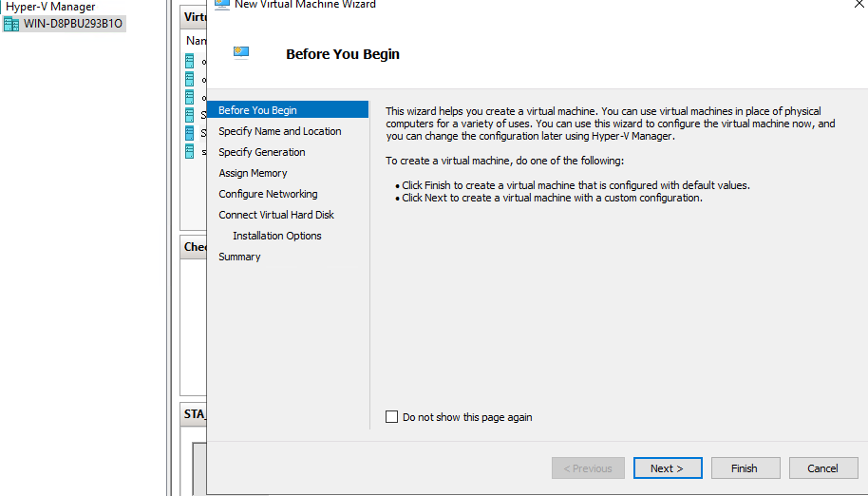This screenshot has height=496, width=868.
Task: Cancel the virtual machine wizard
Action: pos(822,468)
